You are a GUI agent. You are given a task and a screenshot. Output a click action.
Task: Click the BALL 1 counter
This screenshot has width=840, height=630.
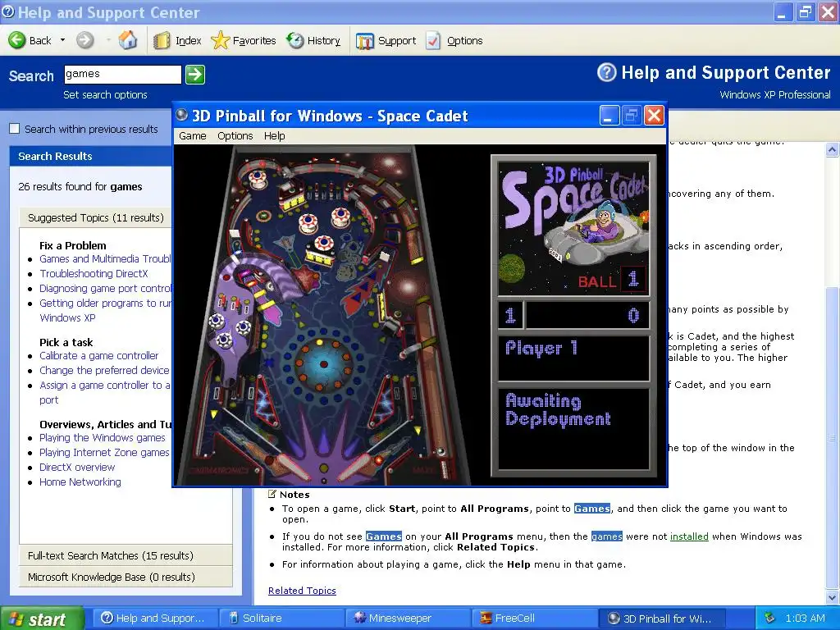(612, 280)
